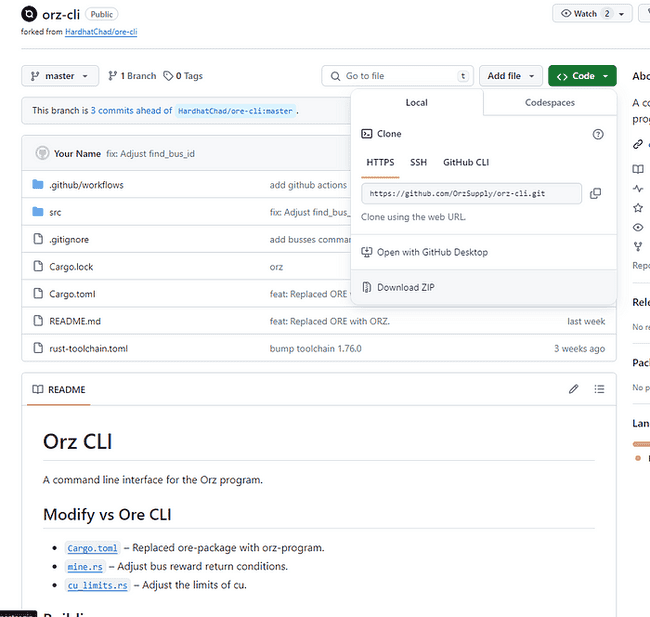Viewport: 650px width, 617px height.
Task: Open the clone help question mark icon
Action: coord(598,134)
